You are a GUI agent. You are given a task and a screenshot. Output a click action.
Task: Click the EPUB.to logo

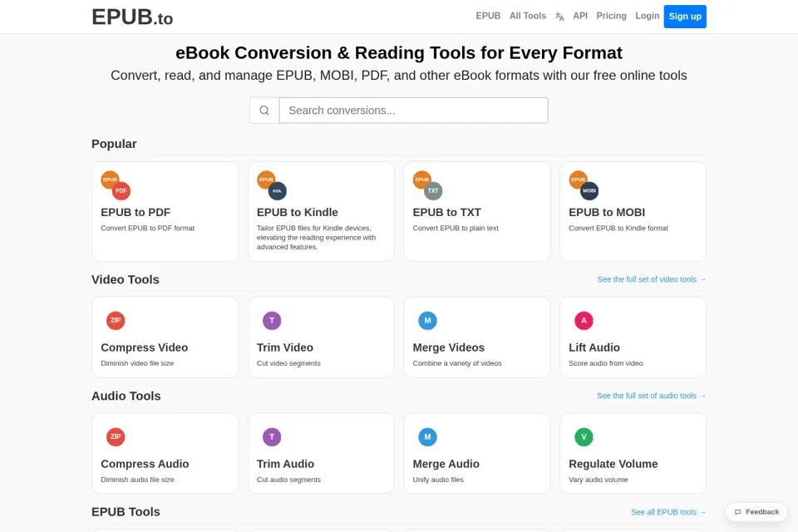[x=132, y=17]
